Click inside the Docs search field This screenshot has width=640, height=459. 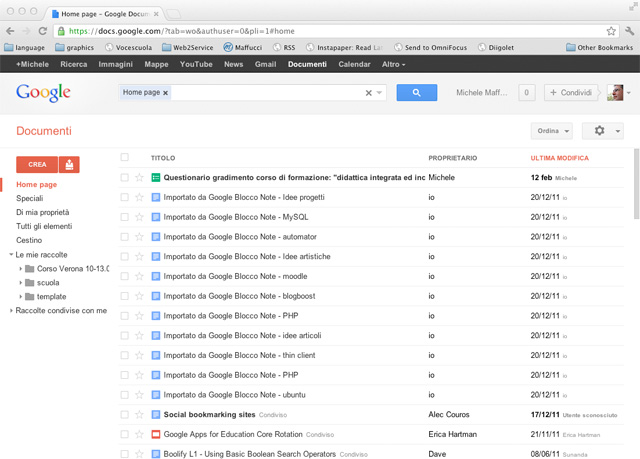click(x=265, y=93)
